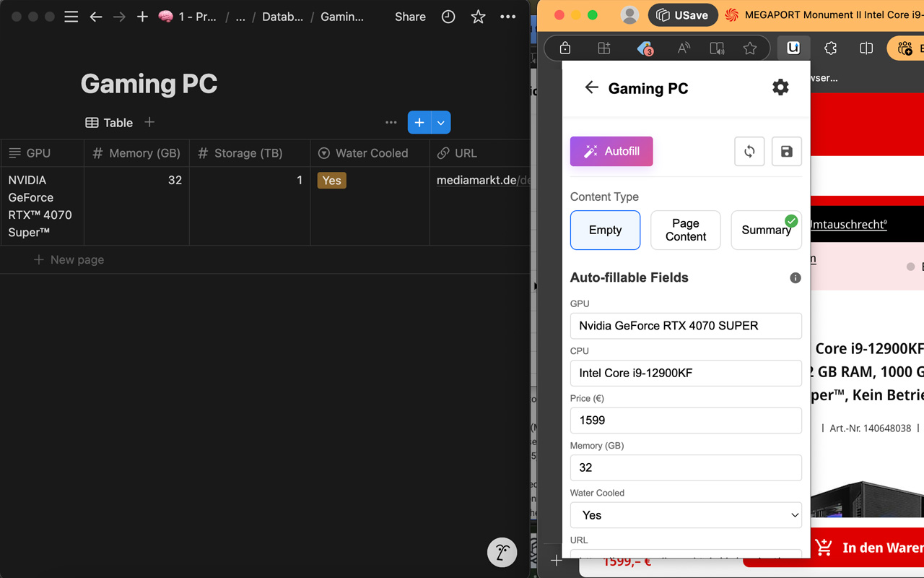Expand the collapsed '...' breadcrumb in Notion
This screenshot has height=578, width=924.
pyautogui.click(x=240, y=17)
